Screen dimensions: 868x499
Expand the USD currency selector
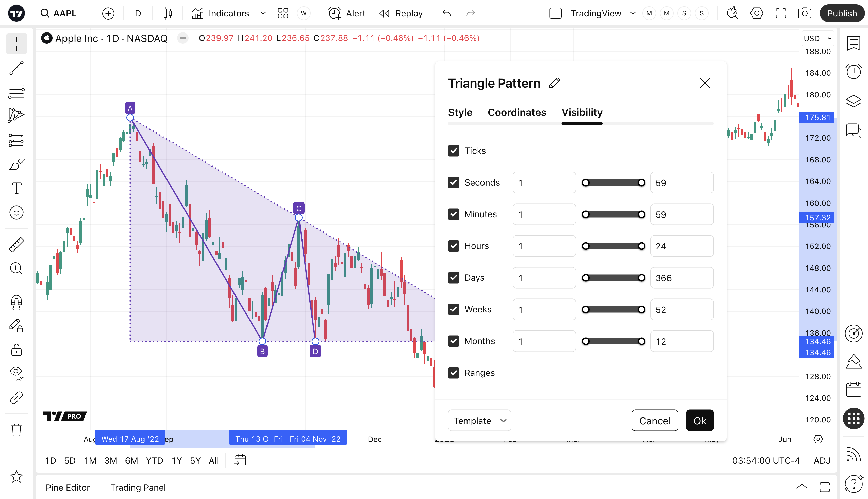click(818, 38)
